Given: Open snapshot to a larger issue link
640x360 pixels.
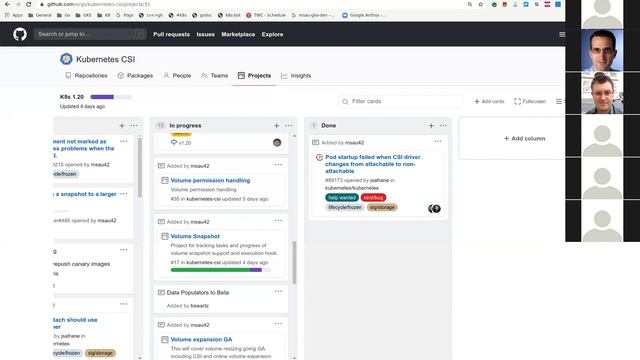Looking at the screenshot, I should 85,194.
